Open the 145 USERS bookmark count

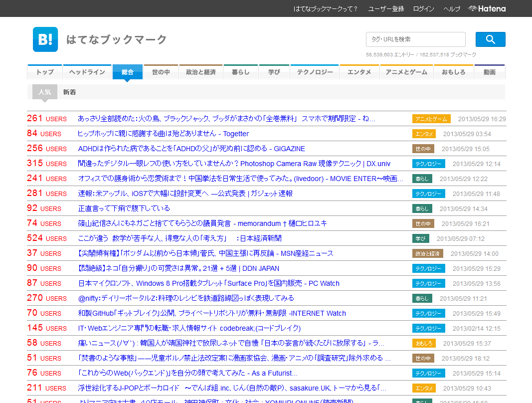pyautogui.click(x=47, y=328)
